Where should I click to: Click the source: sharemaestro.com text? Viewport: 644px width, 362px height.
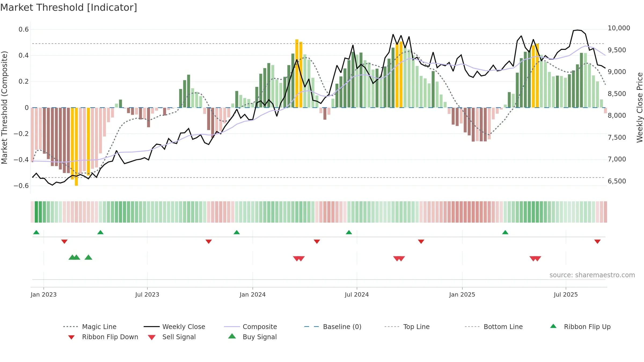coord(592,275)
